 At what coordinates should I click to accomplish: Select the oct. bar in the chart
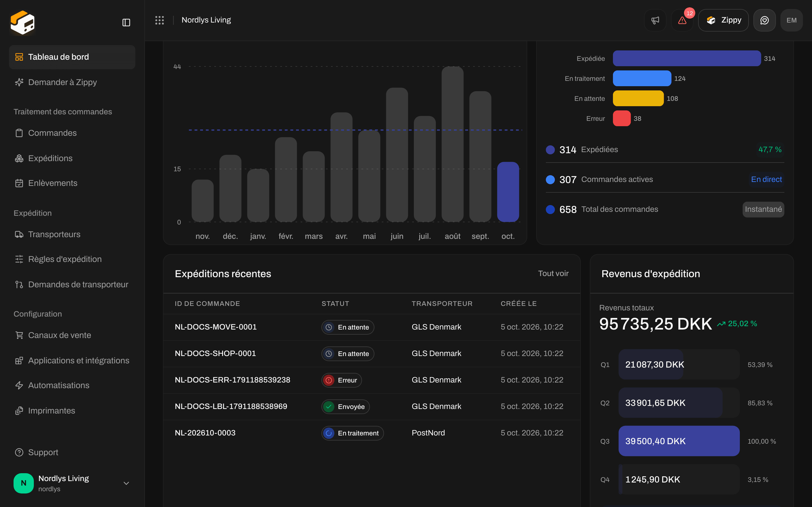click(x=508, y=192)
